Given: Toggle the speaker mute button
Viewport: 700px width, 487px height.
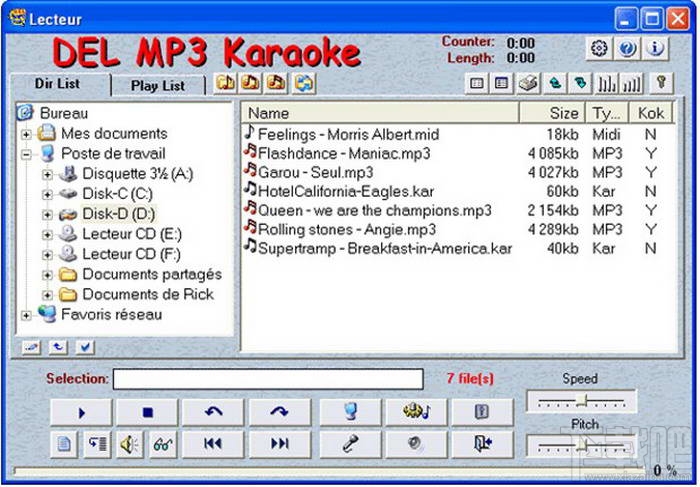Looking at the screenshot, I should [x=130, y=444].
